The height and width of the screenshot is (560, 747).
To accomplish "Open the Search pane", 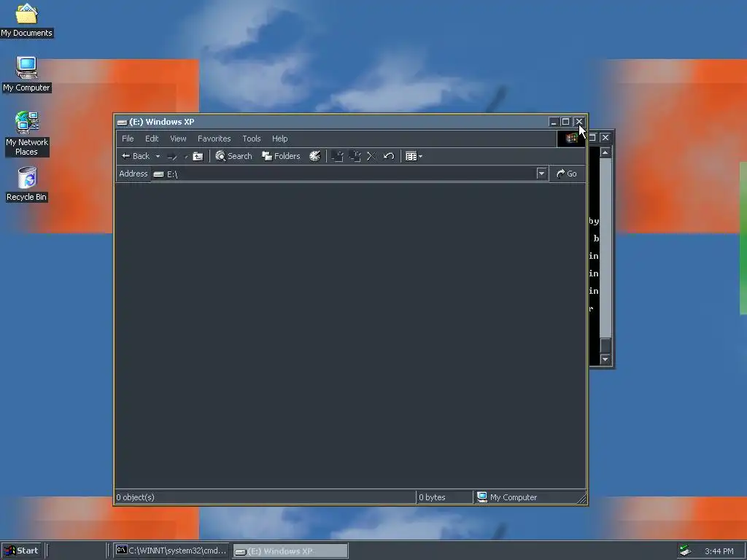I will point(233,156).
